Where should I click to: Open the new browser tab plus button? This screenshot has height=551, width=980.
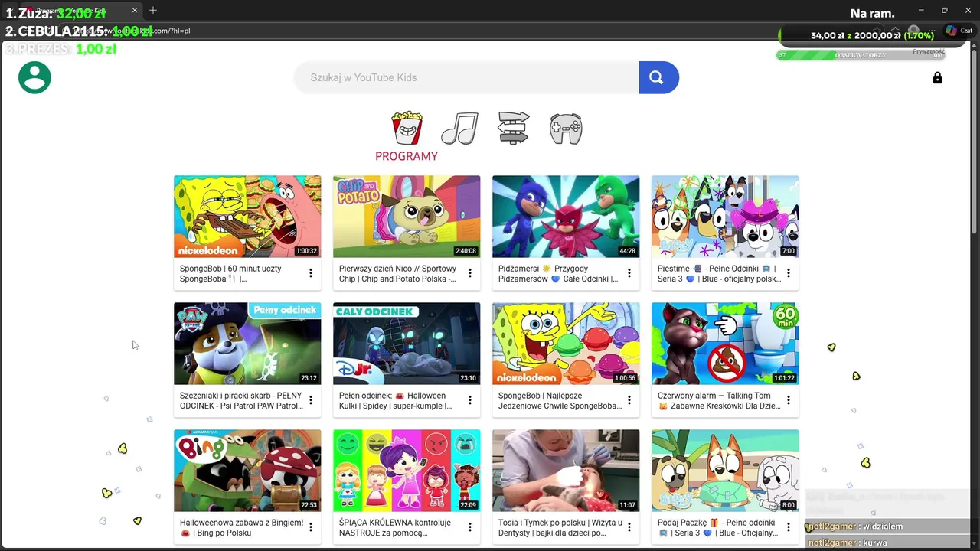tap(152, 10)
